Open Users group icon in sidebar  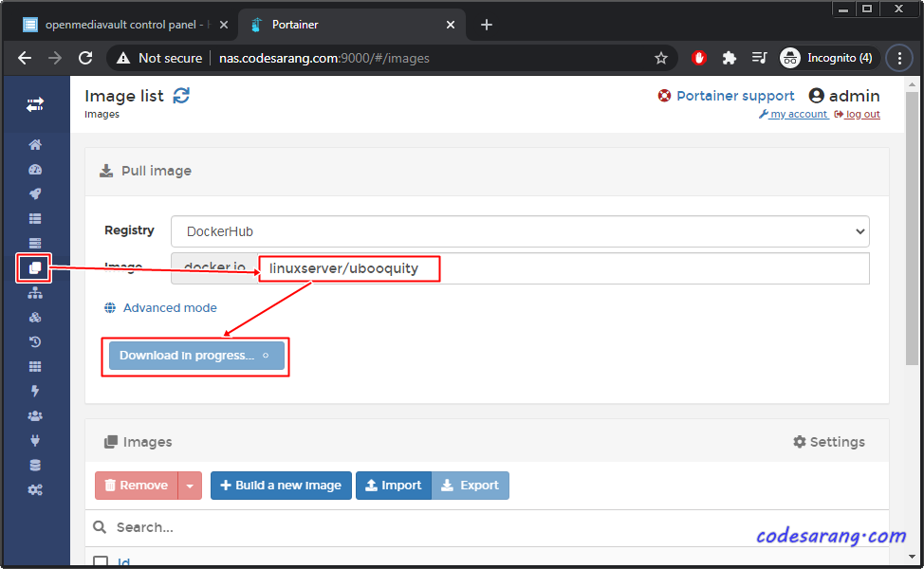[x=35, y=416]
